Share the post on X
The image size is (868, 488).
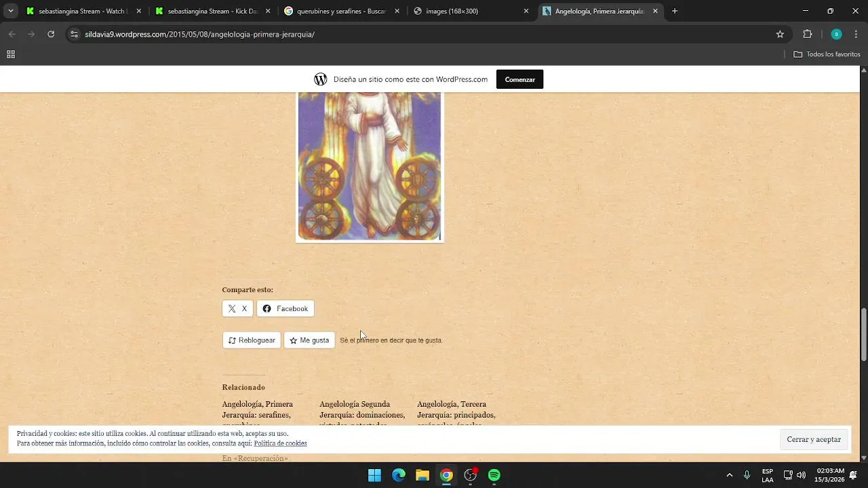point(237,308)
